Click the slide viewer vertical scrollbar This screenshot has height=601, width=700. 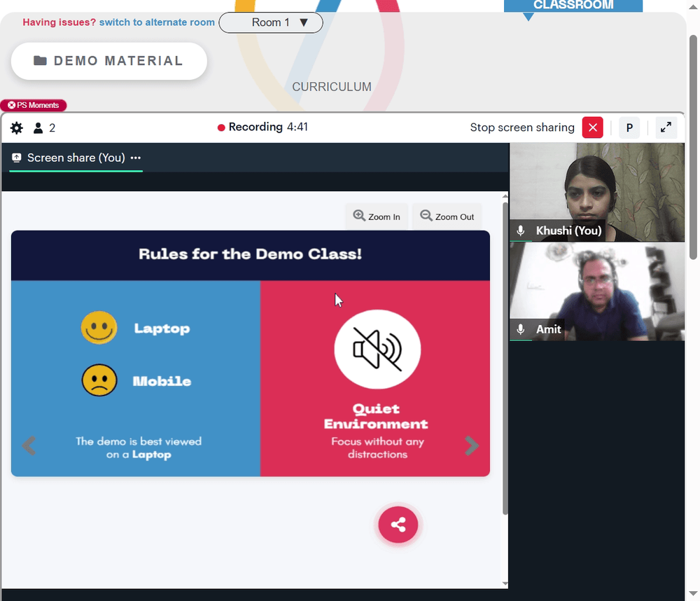[505, 357]
